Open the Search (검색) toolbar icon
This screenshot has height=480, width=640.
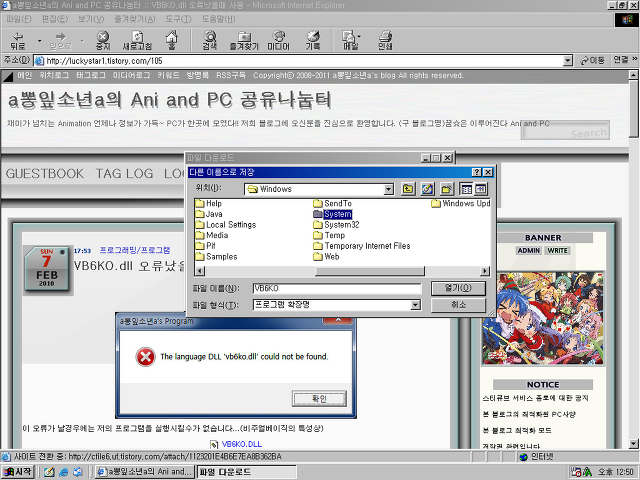[210, 40]
